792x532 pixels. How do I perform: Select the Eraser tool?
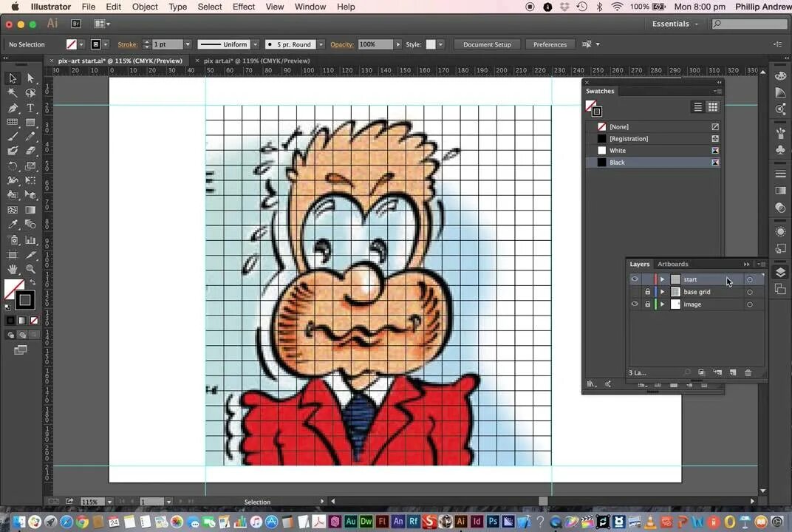pyautogui.click(x=31, y=151)
